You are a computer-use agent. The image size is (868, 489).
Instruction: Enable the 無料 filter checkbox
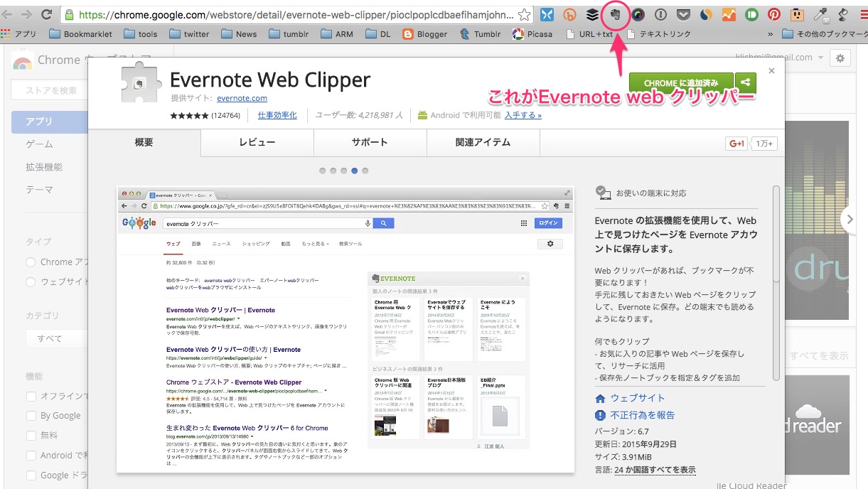[x=31, y=436]
